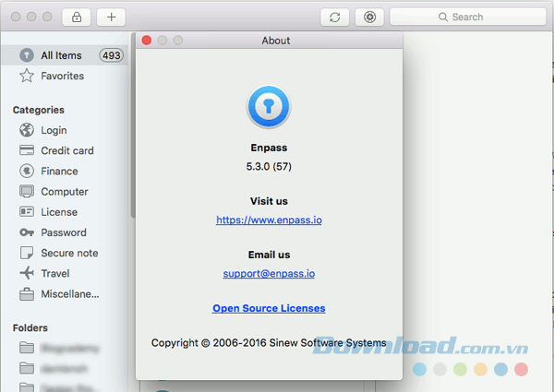Click the second folder icon under Folders
This screenshot has height=392, width=554.
tap(27, 368)
